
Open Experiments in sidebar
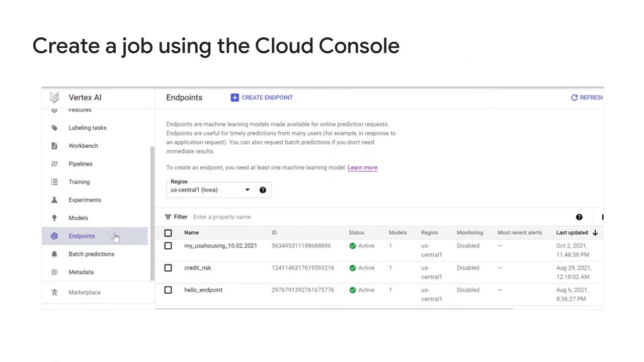[x=85, y=200]
